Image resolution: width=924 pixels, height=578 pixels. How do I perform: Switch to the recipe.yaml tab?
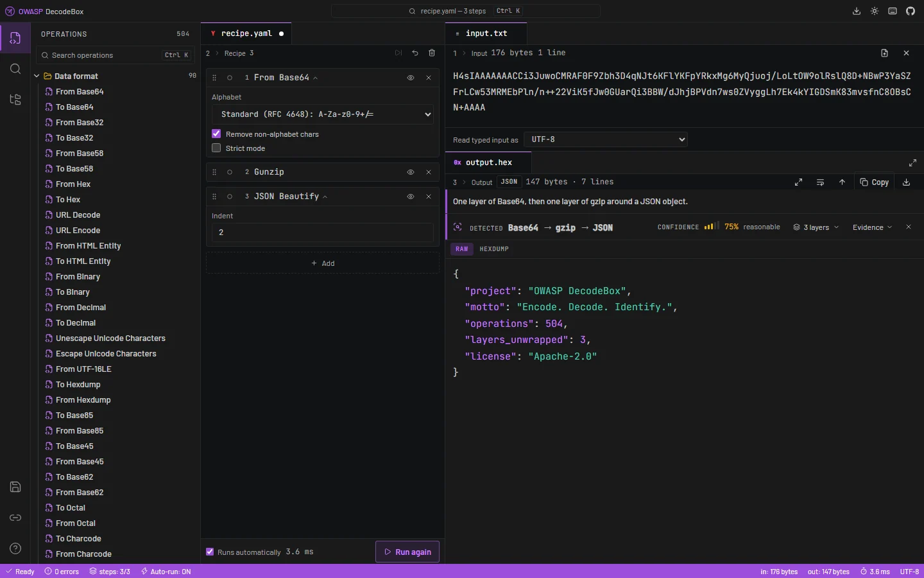click(246, 33)
